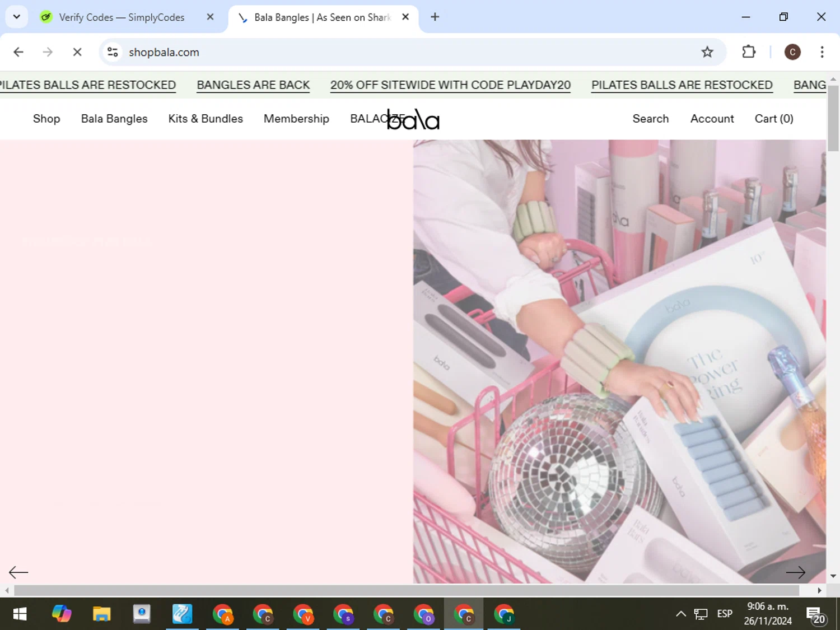
Task: Open taskbar clock 9:06 a. m.
Action: (768, 614)
